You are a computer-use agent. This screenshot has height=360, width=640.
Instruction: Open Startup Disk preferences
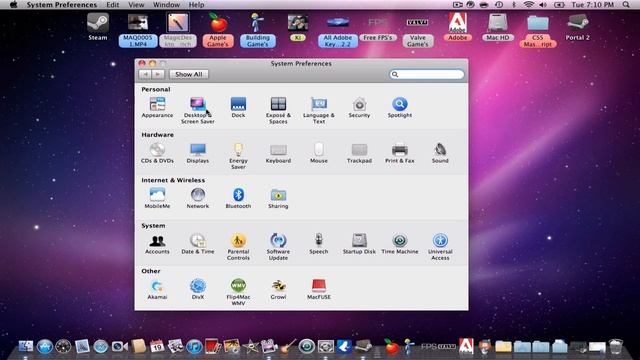[359, 244]
